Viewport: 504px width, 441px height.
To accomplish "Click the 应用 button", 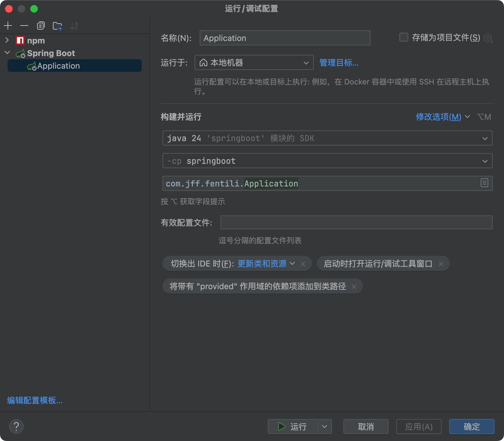I will point(419,427).
